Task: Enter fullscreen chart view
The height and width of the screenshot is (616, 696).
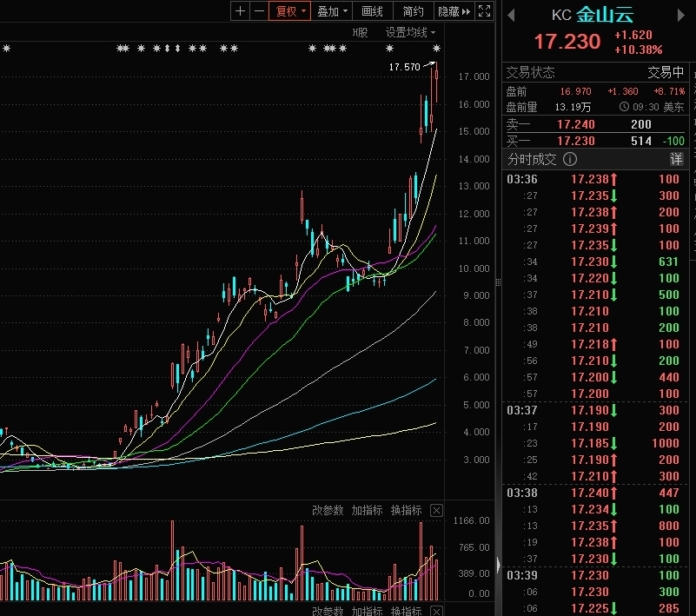Action: coord(485,11)
